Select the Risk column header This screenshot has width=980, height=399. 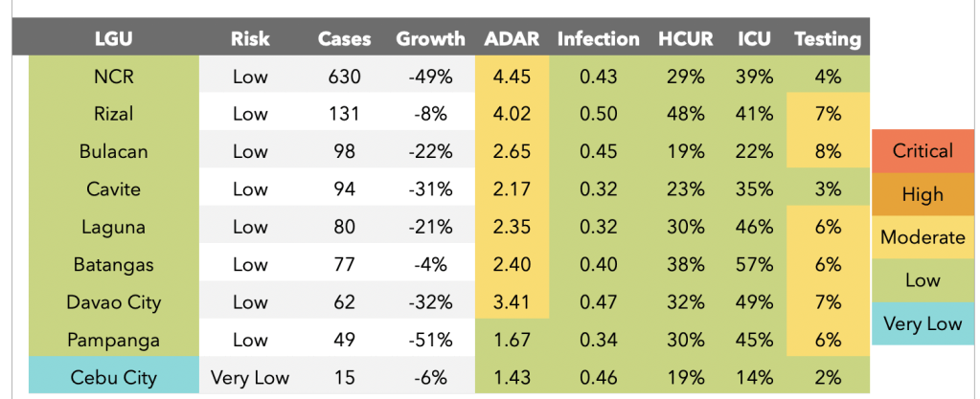coord(250,39)
